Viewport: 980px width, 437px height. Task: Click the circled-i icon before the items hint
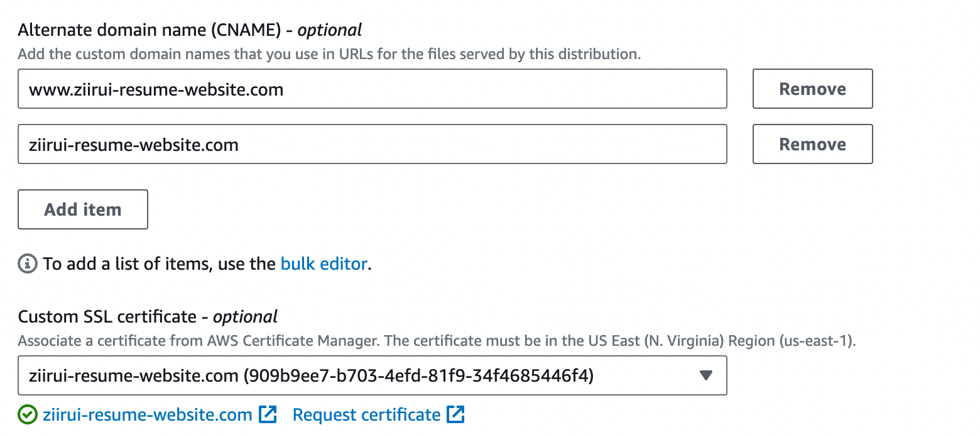pos(26,263)
